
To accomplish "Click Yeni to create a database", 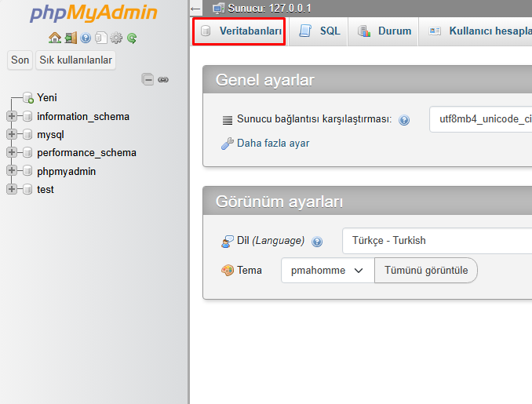I will (x=47, y=98).
